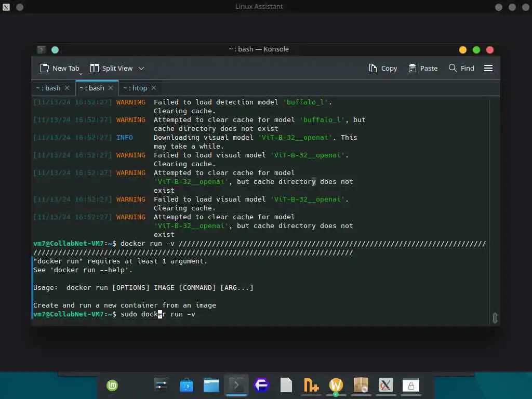
Task: Click 'Create and run a new container' text
Action: point(125,305)
